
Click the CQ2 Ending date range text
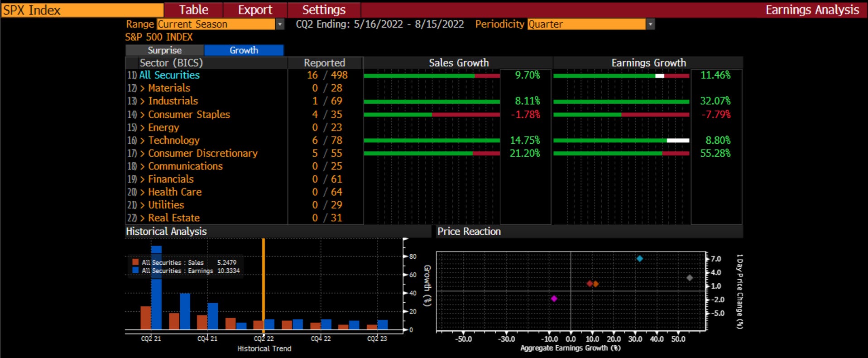coord(380,24)
